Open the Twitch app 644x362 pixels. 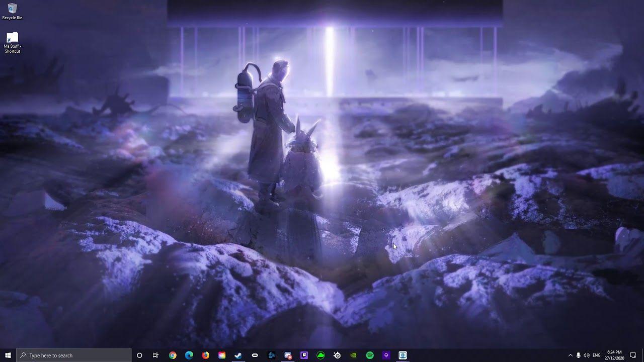[x=303, y=355]
